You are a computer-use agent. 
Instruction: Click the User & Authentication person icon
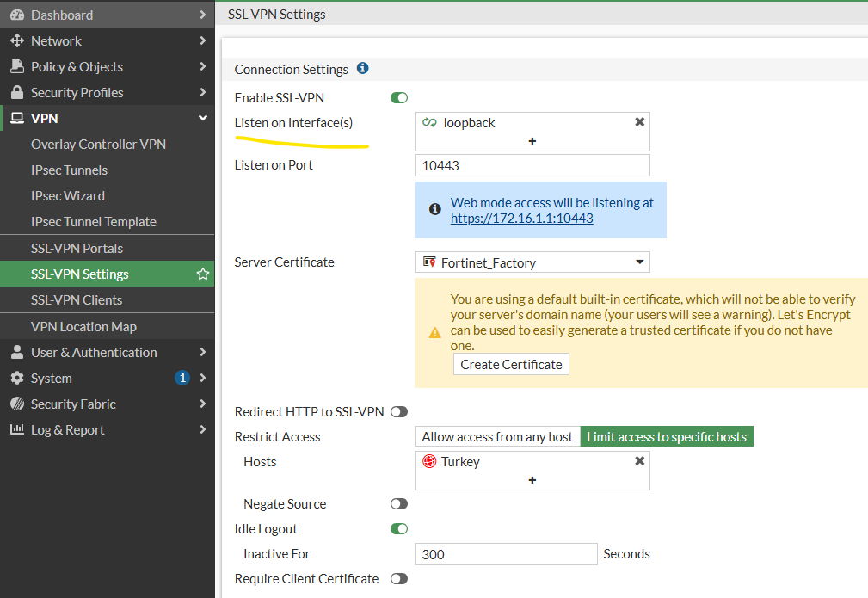[x=17, y=352]
